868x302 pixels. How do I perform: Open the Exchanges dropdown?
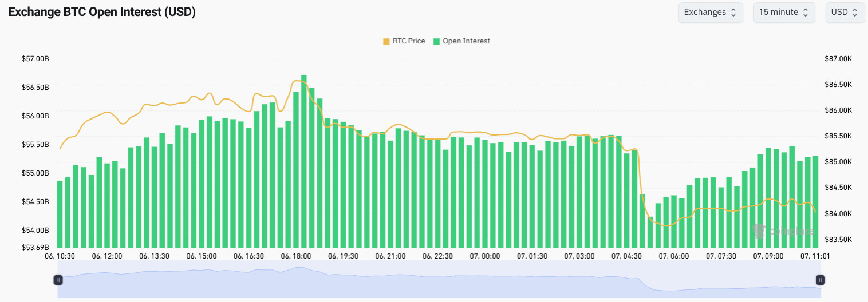(x=711, y=12)
